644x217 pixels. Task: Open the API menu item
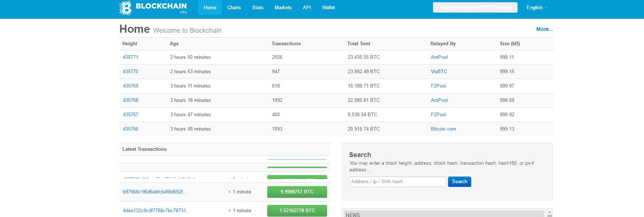307,7
